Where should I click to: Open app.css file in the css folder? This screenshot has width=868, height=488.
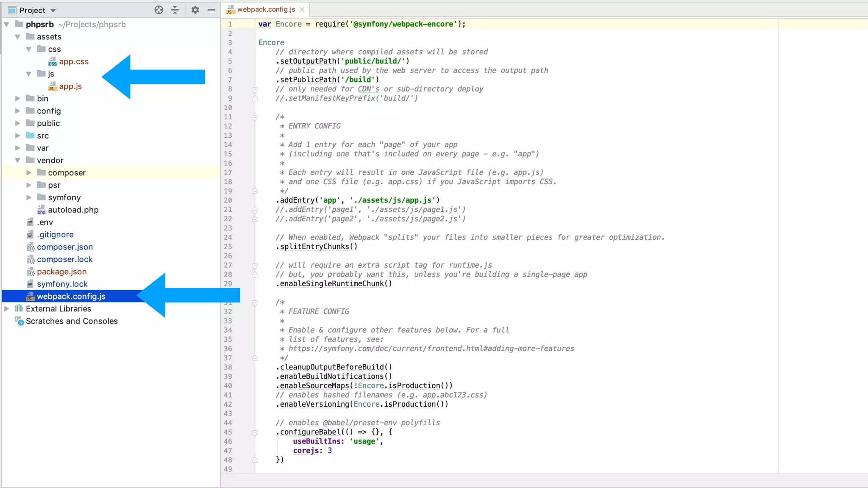click(74, 61)
